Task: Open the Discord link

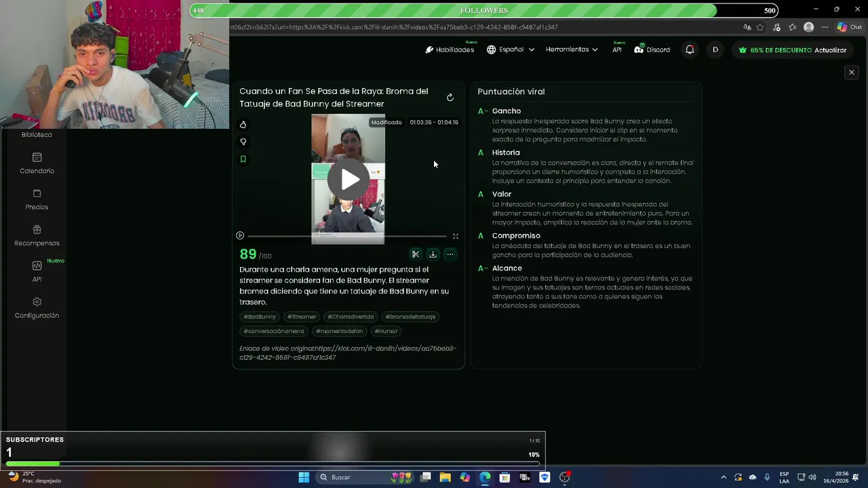Action: [x=652, y=49]
